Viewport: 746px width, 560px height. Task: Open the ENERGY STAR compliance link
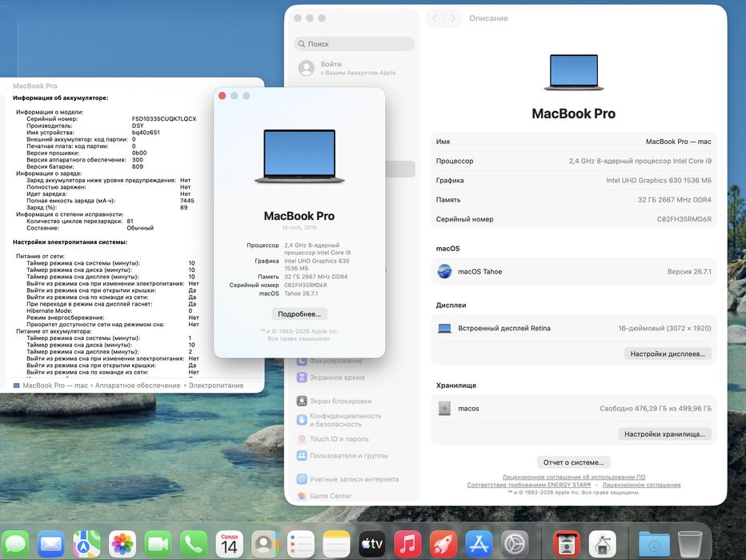pos(528,485)
